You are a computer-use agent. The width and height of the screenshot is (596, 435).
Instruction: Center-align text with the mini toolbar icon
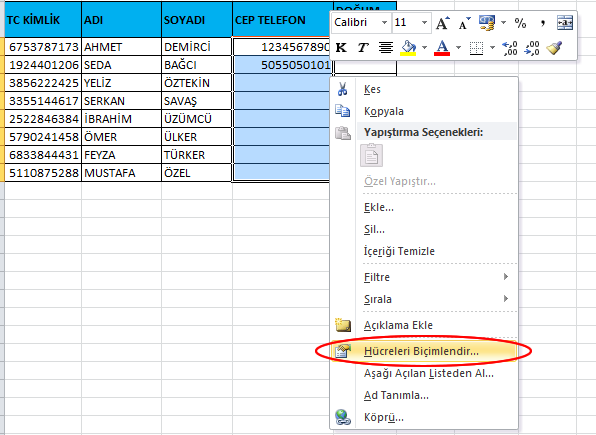point(386,48)
